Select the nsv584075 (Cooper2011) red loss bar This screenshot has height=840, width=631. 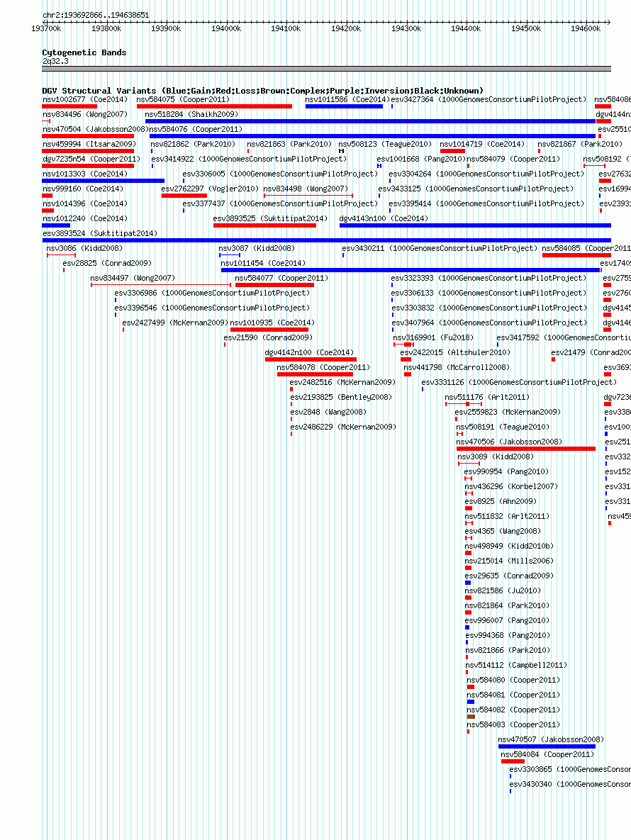[x=214, y=106]
